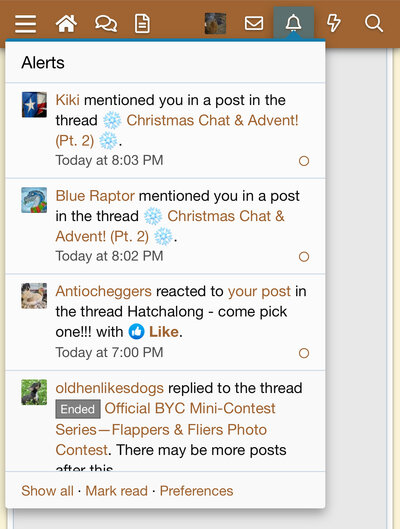Open Blue Raptor's avatar thumbnail

[34, 200]
